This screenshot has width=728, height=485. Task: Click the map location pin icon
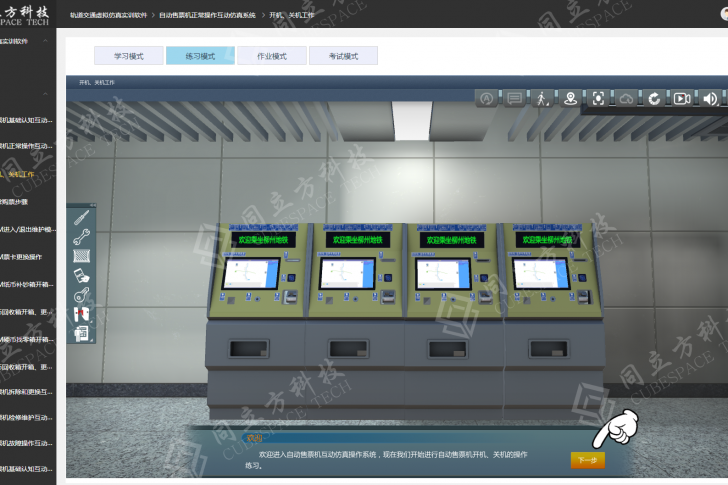570,98
